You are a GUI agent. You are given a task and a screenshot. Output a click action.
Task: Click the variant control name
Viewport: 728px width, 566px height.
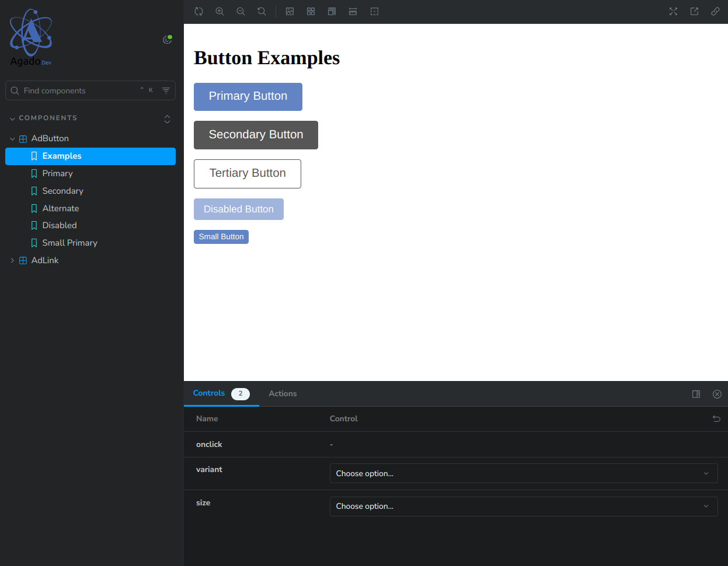click(x=209, y=469)
